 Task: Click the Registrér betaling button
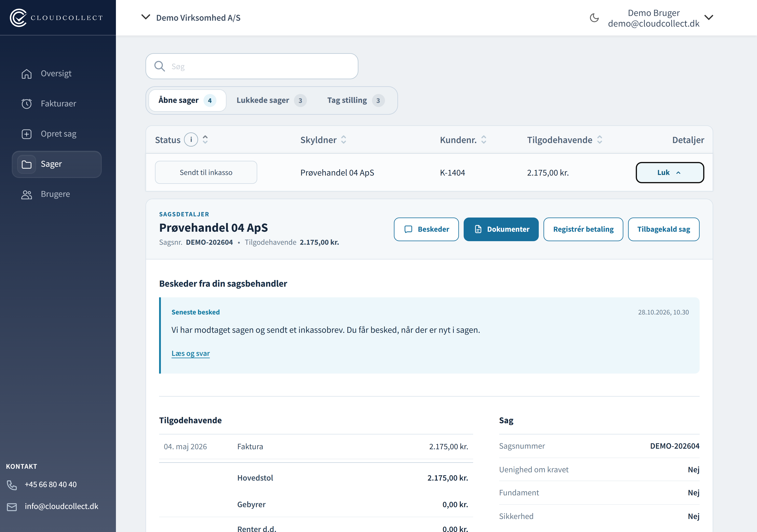coord(583,229)
